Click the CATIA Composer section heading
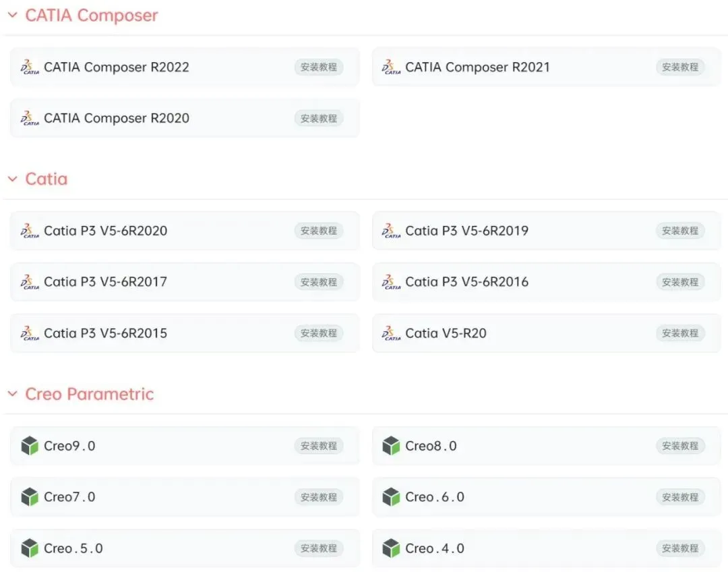This screenshot has height=572, width=728. pos(92,16)
